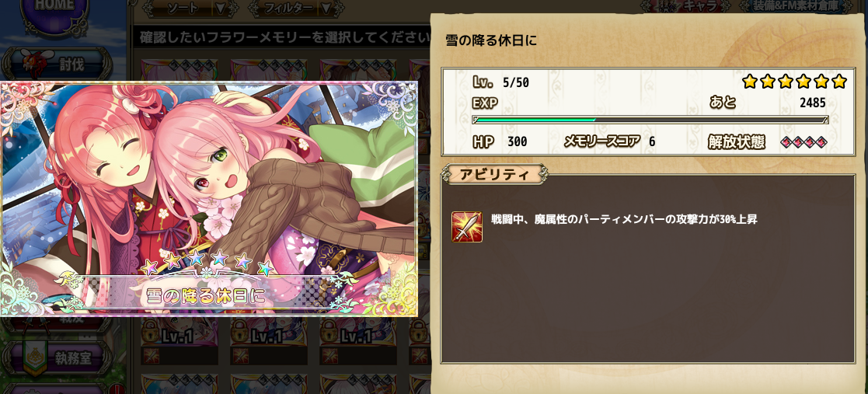The height and width of the screenshot is (394, 868).
Task: Open the 装備&FM素材倉庫 tab
Action: (x=804, y=5)
